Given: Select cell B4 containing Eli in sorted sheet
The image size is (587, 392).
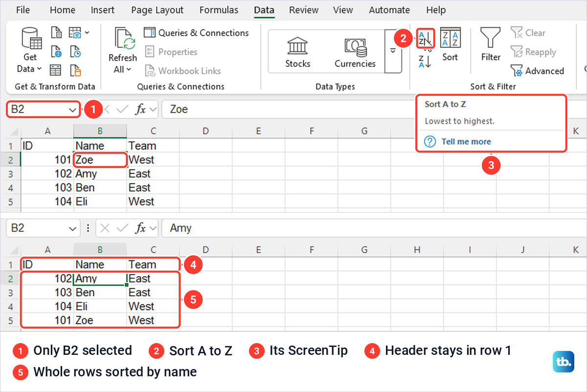Looking at the screenshot, I should (100, 306).
